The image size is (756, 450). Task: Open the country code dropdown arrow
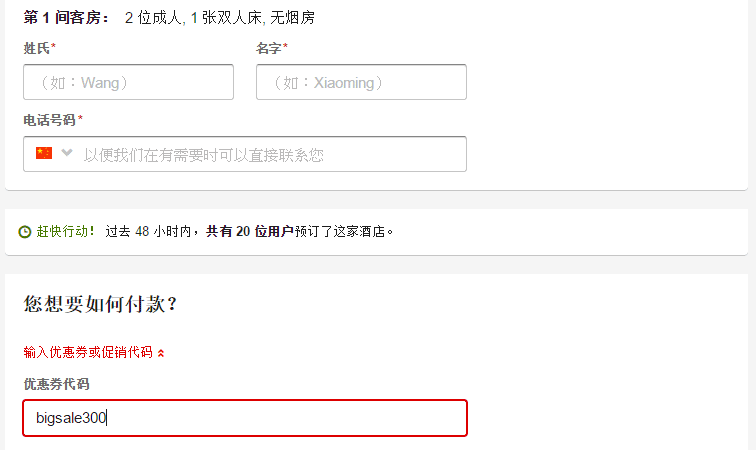(x=67, y=153)
